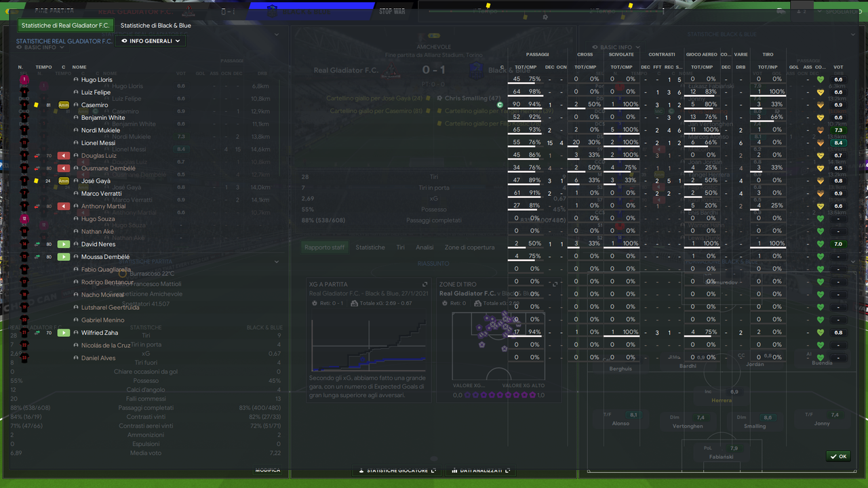Click the MODIFICA button
The height and width of the screenshot is (488, 868).
[267, 470]
